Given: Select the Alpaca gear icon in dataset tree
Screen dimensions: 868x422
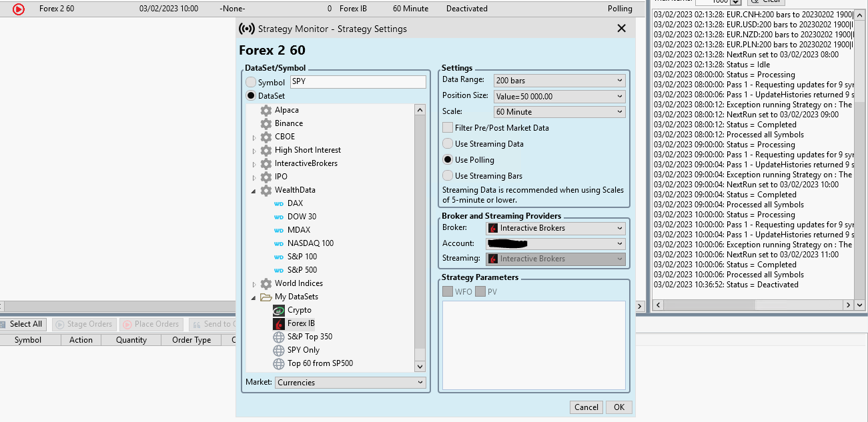Looking at the screenshot, I should pyautogui.click(x=266, y=110).
